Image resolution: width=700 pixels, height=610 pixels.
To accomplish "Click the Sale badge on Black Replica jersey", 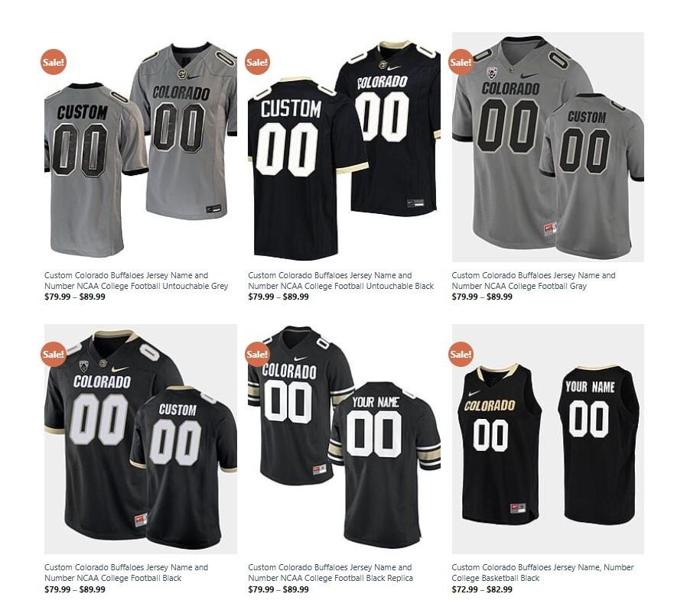I will coord(257,355).
